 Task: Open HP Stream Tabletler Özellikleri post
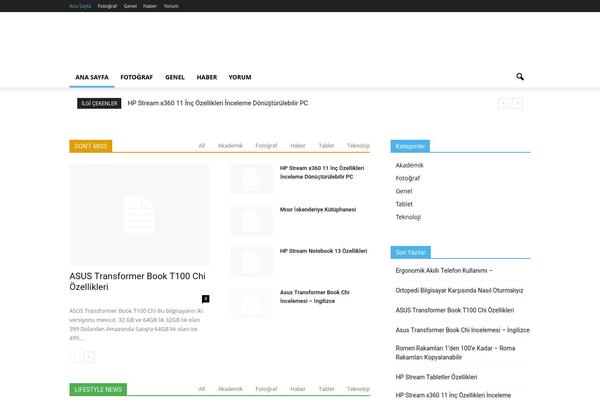(436, 377)
